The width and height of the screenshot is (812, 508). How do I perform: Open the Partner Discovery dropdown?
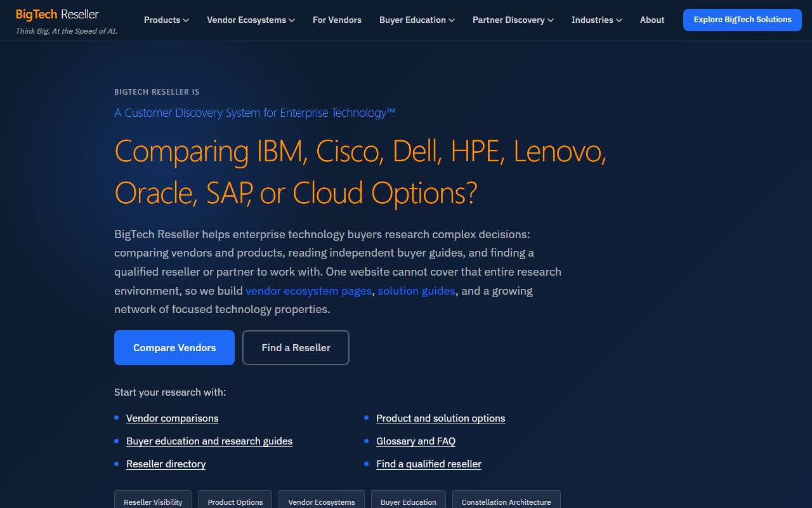pos(513,20)
